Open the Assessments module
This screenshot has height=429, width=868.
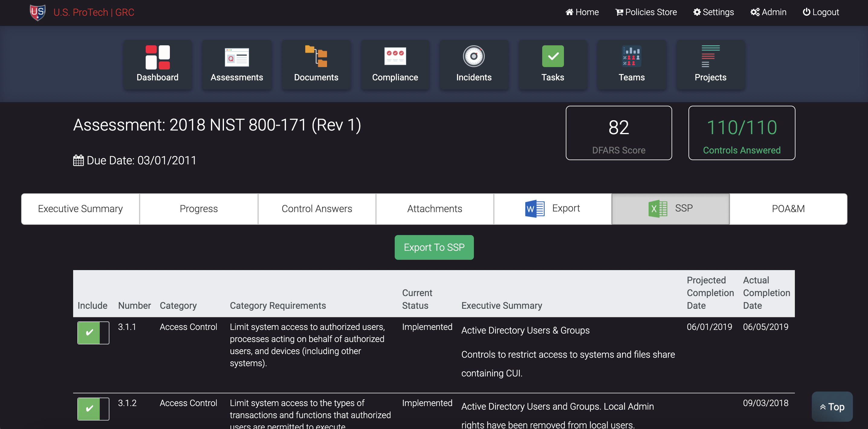[x=237, y=65]
